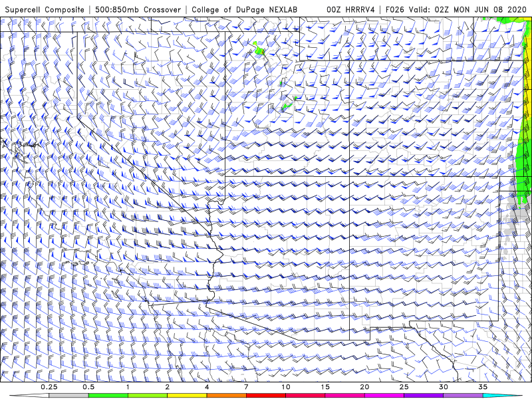The image size is (532, 399).
Task: Click the bright green 0.5–1 legend segment
Action: (x=108, y=396)
